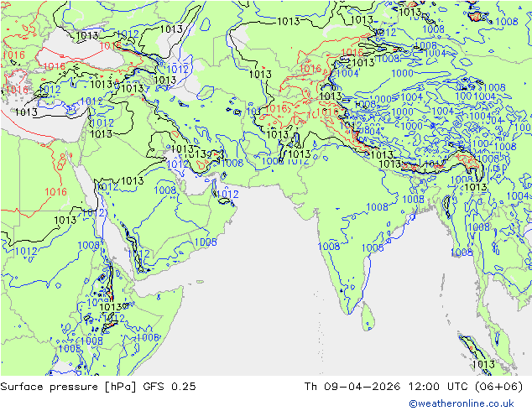532x411 pixels.
Task: Click the blue 1008 label over Sri Lanka's neighbor southern India
Action: [329, 246]
